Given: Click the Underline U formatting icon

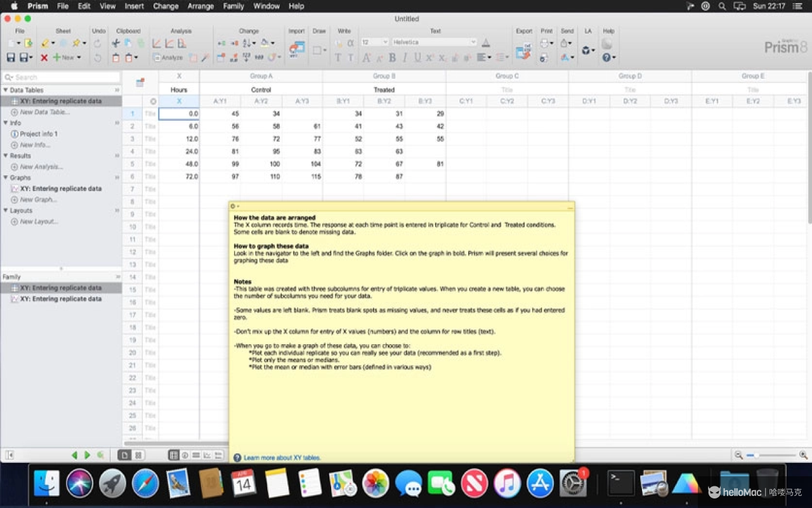Looking at the screenshot, I should [417, 57].
